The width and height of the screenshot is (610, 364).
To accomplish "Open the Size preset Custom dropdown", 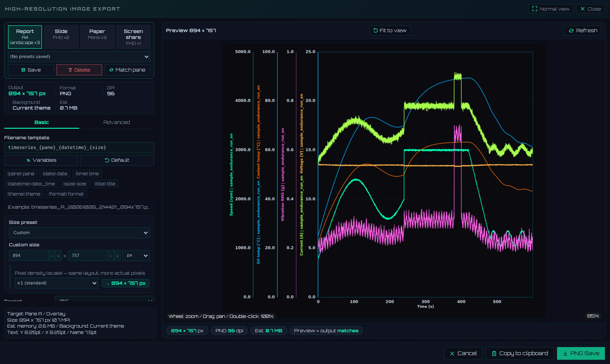I will (x=79, y=233).
